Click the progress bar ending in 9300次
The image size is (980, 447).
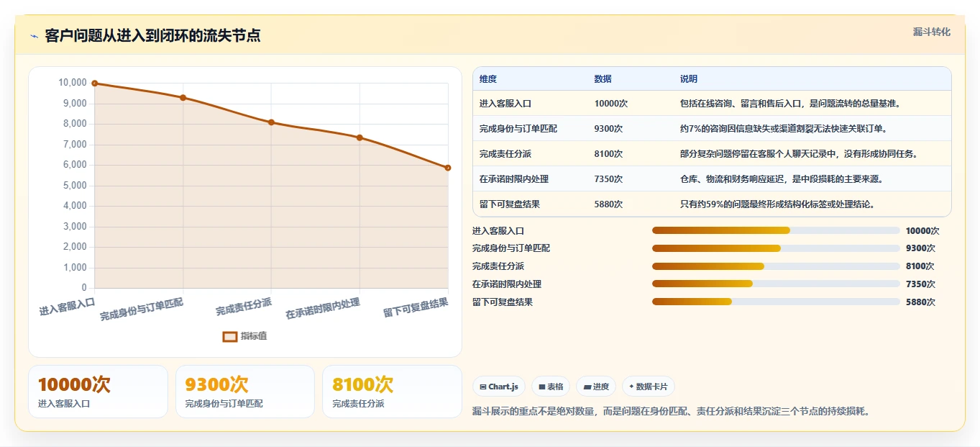coord(776,248)
